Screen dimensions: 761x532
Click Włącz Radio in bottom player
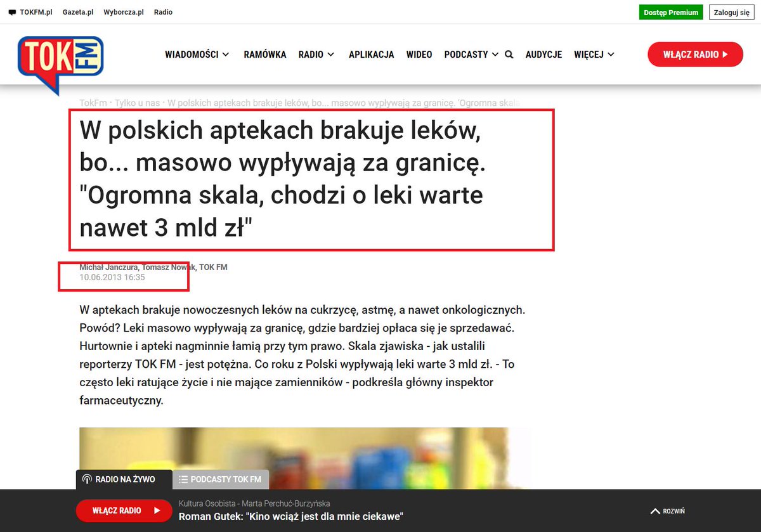[124, 510]
